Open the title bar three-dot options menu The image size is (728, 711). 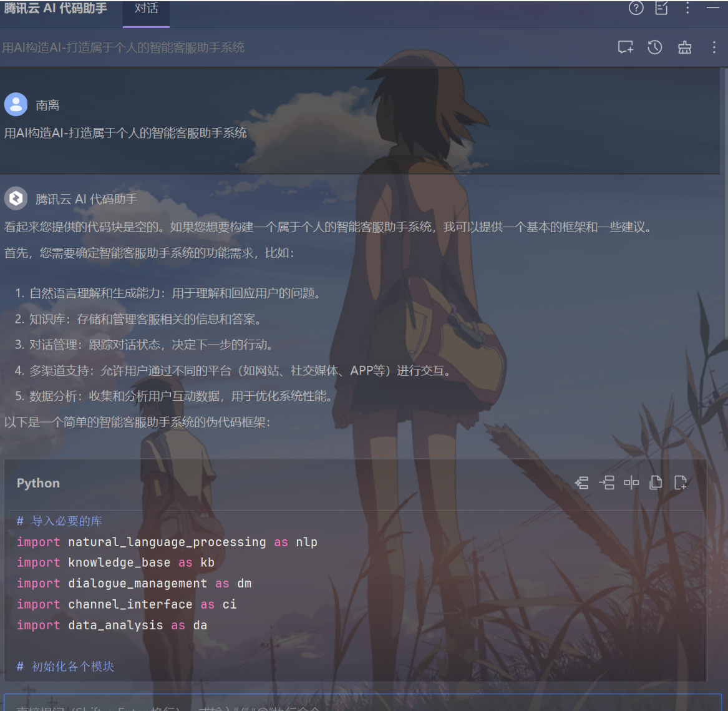(x=687, y=8)
